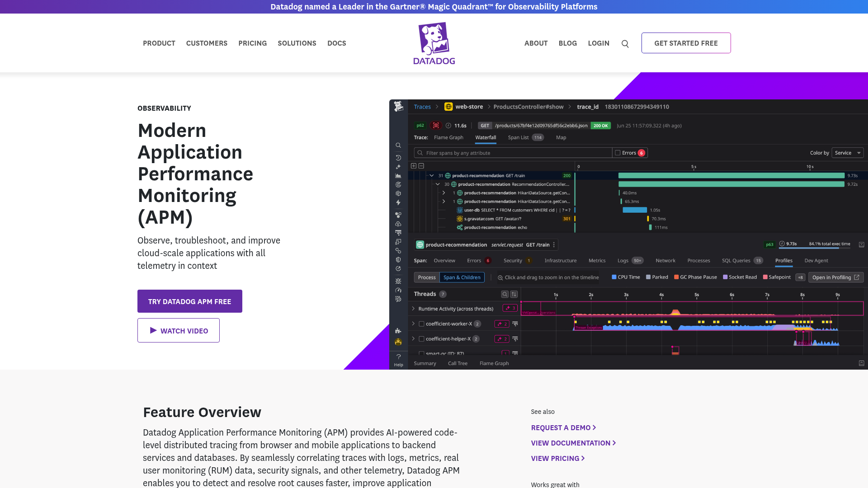Switch to the Flame Graph trace tab

pos(448,137)
